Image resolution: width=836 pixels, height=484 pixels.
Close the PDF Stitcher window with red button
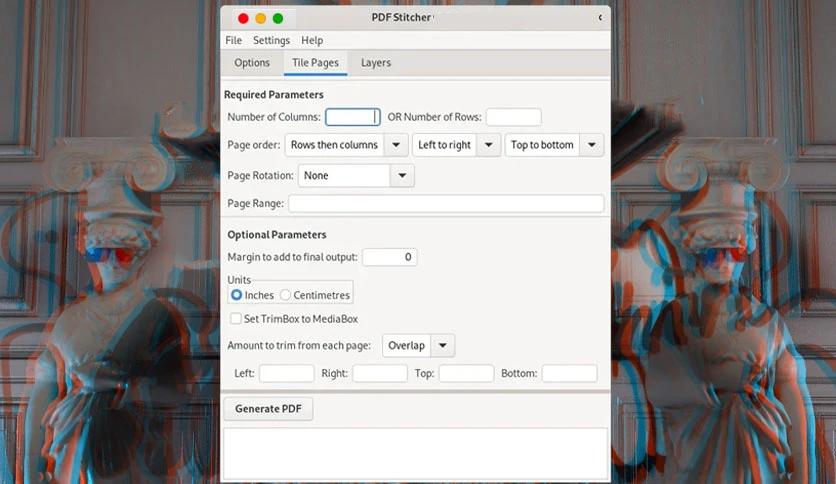click(243, 19)
